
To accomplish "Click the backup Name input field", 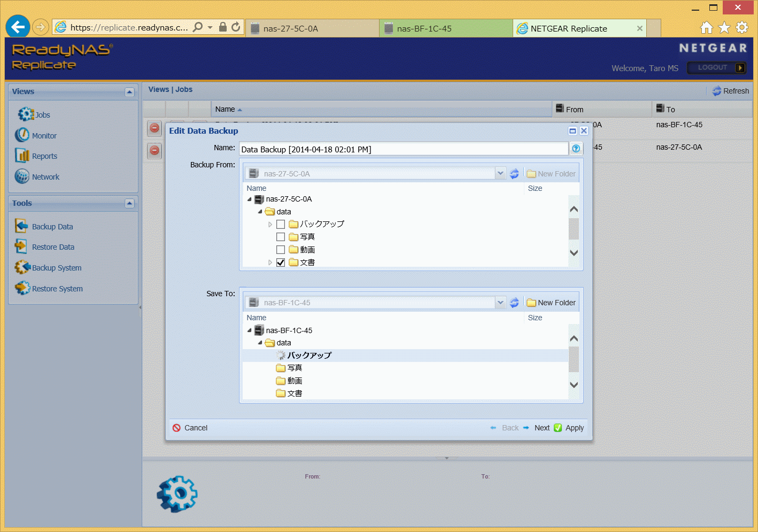I will pyautogui.click(x=403, y=149).
